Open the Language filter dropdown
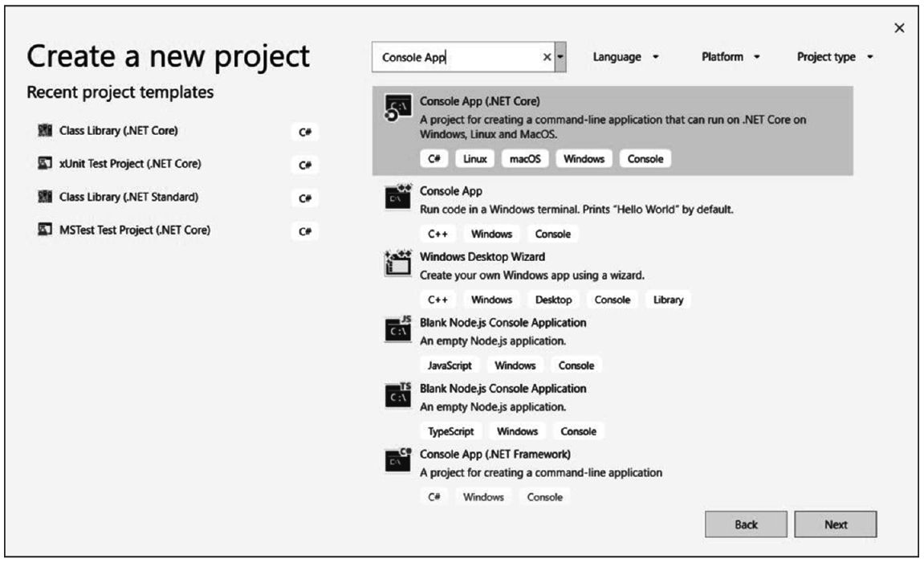Screen dimensions: 924x563 pos(625,57)
